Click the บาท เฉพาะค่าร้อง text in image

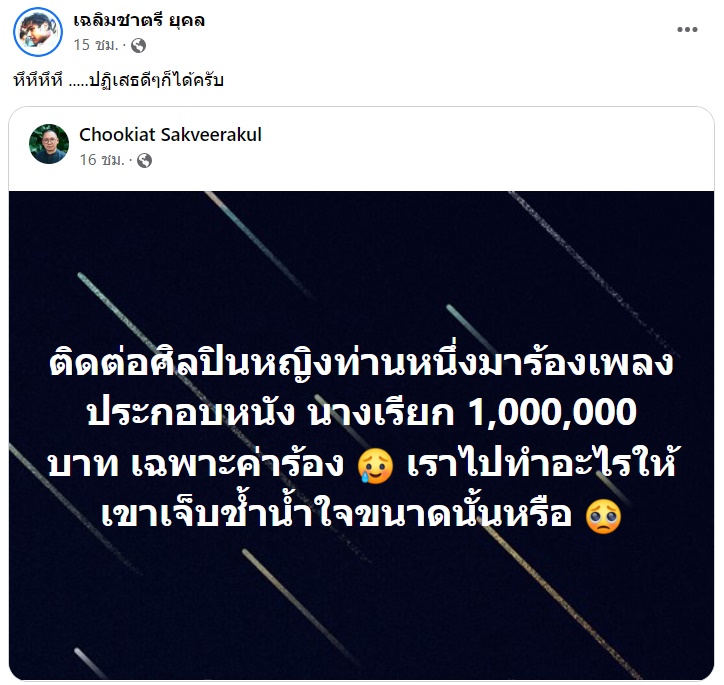(197, 463)
